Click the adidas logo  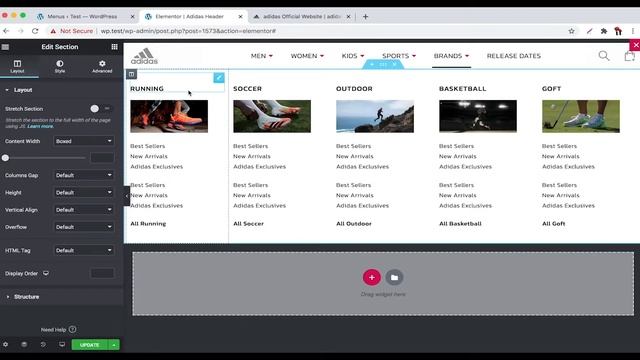point(144,56)
